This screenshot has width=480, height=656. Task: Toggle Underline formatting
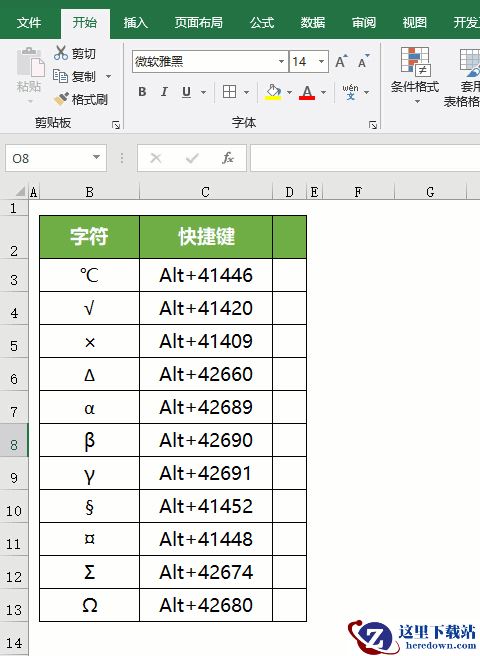pyautogui.click(x=187, y=92)
